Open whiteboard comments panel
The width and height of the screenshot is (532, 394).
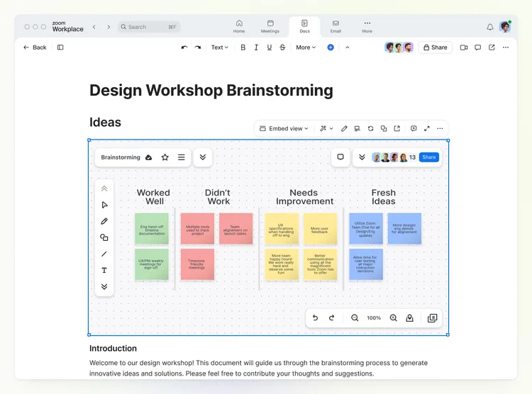coord(340,157)
